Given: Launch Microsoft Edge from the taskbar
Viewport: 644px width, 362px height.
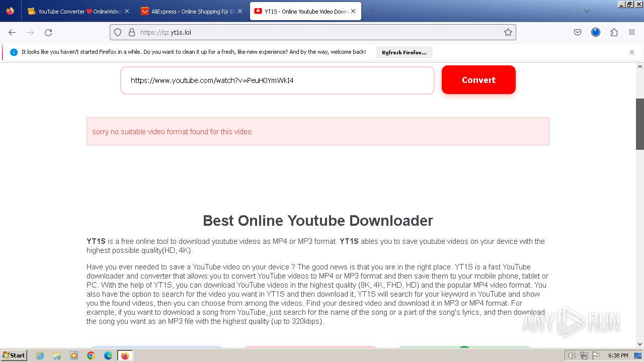Looking at the screenshot, I should (x=108, y=355).
